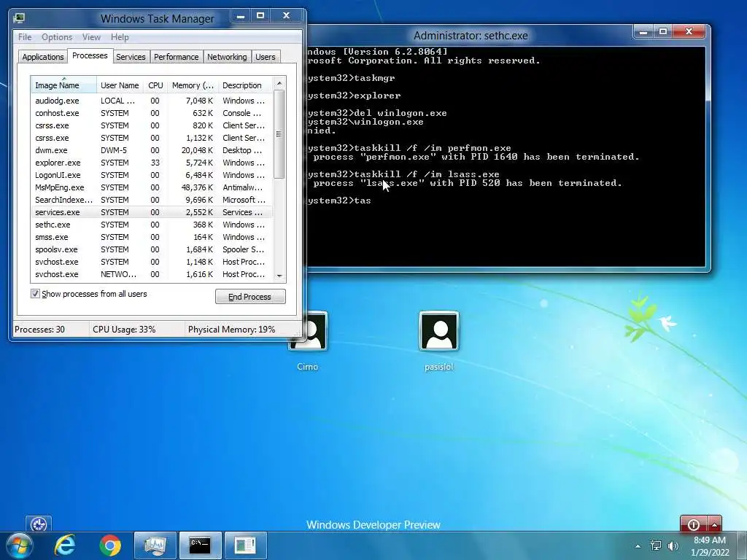The image size is (747, 560).
Task: Select the pasislol user account picture
Action: coord(438,332)
